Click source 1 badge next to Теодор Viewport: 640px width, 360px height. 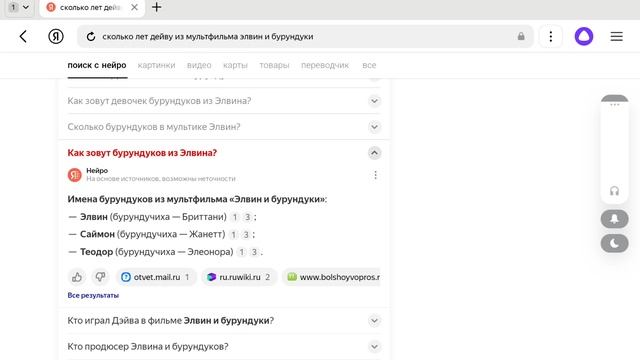click(x=241, y=252)
